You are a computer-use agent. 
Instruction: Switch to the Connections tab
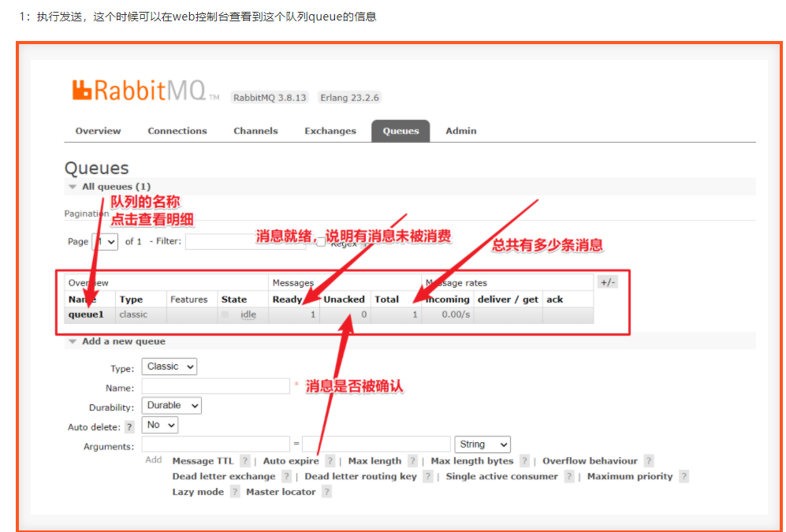pos(177,131)
